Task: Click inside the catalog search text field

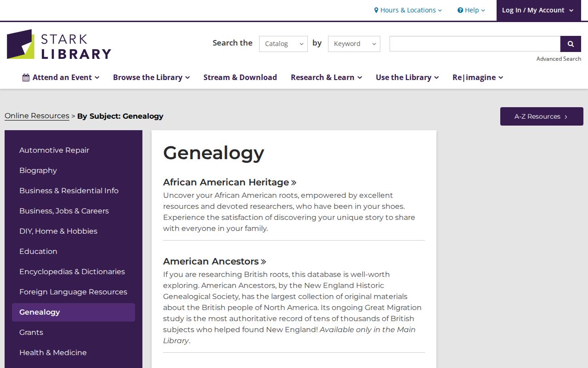Action: [x=475, y=44]
